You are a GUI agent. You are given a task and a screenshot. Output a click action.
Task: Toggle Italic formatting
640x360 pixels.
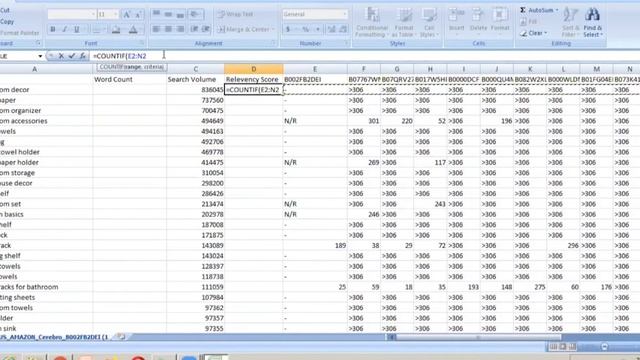(64, 29)
